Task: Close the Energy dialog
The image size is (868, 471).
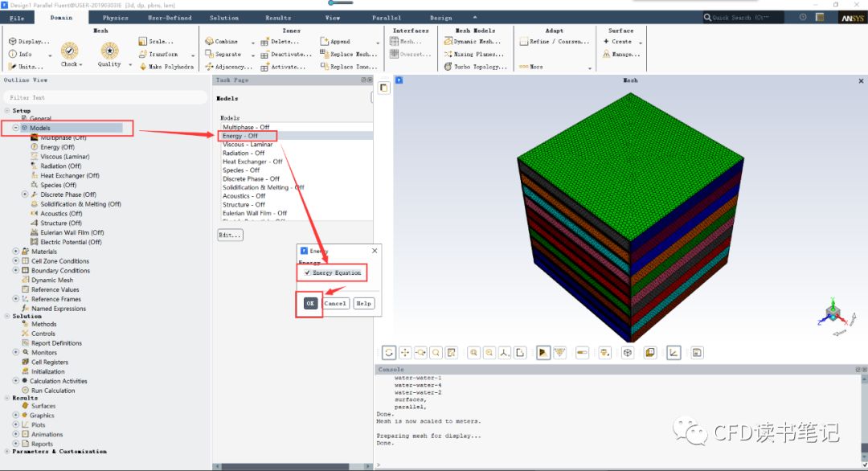Action: coord(375,251)
